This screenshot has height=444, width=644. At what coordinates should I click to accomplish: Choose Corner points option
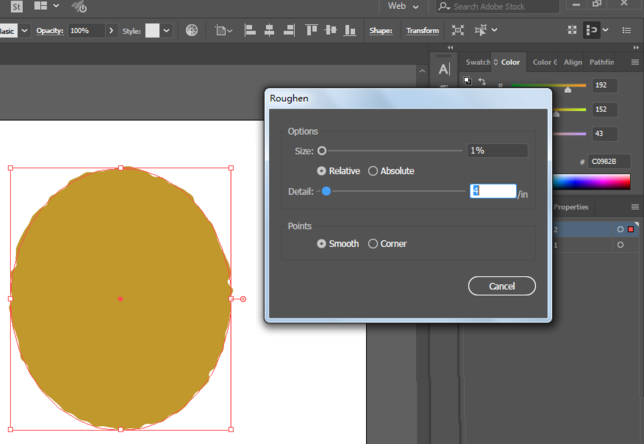373,243
